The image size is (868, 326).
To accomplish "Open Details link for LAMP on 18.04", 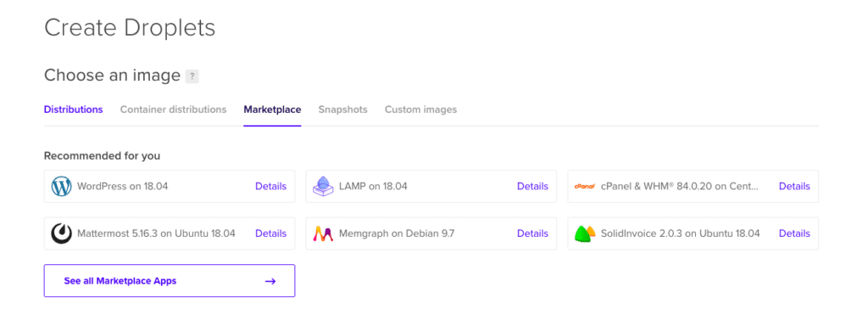I will pos(532,186).
